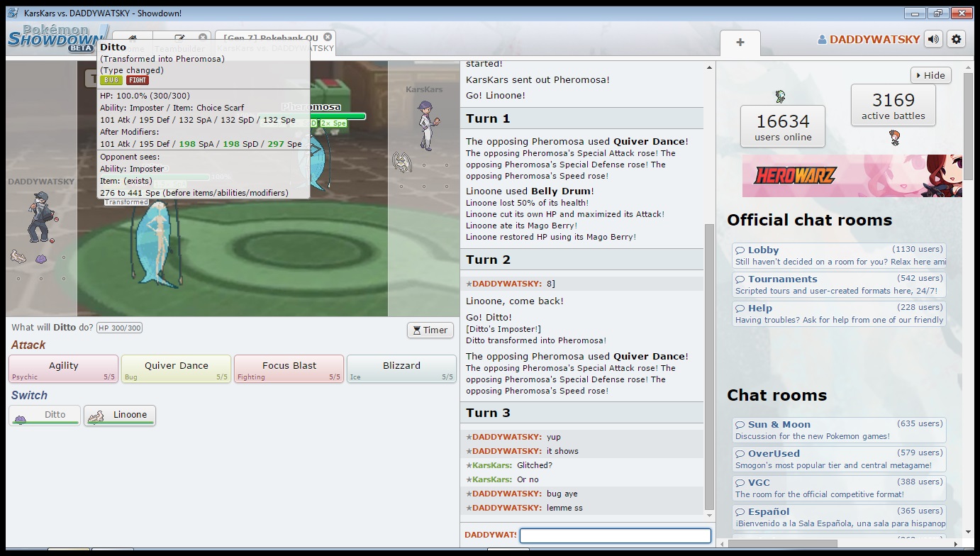Start the battle Timer
Viewport: 980px width, 556px height.
point(430,330)
